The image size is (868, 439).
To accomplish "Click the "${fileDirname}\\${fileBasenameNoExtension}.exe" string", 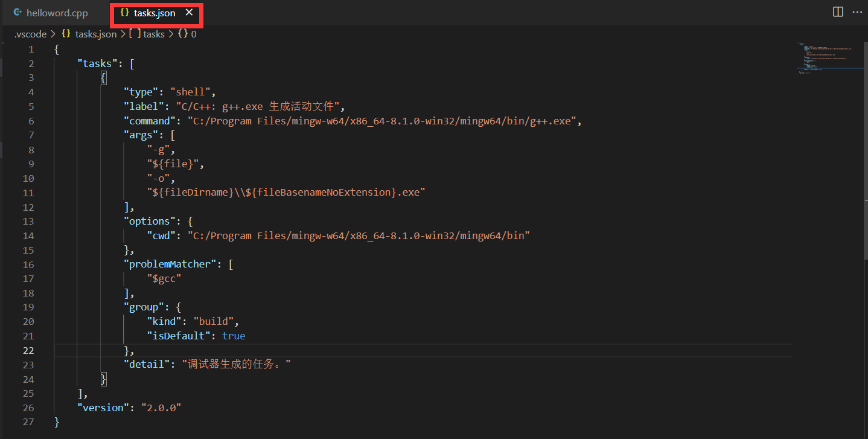I will click(287, 192).
